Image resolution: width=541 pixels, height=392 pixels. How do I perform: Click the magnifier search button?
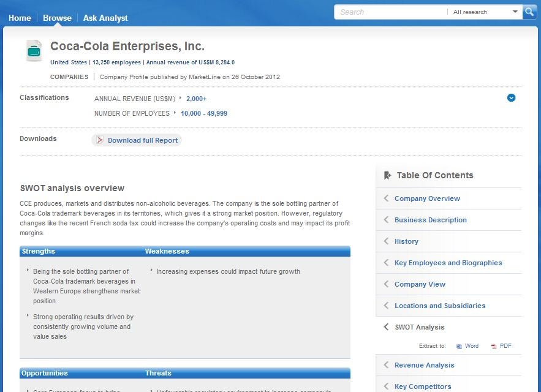[x=529, y=12]
